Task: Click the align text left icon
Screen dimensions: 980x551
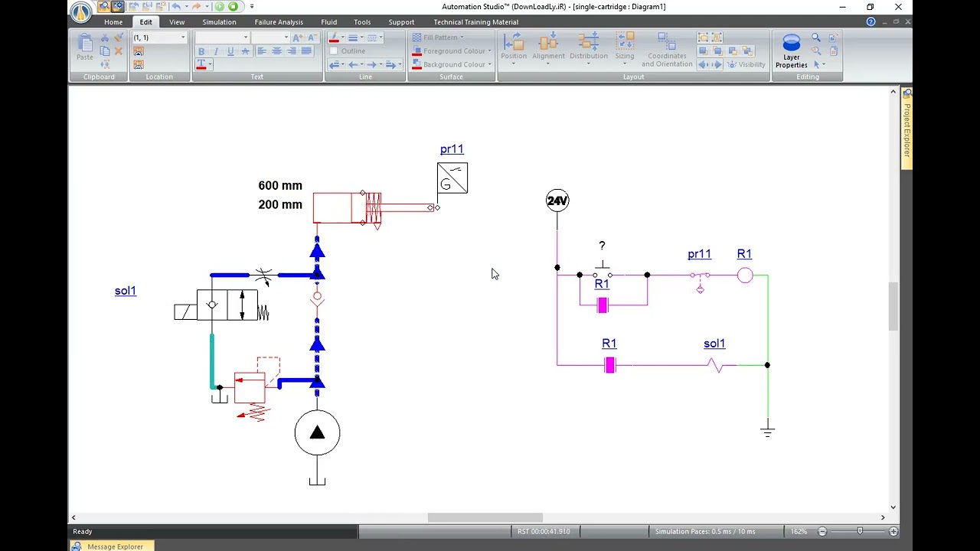Action: [262, 51]
